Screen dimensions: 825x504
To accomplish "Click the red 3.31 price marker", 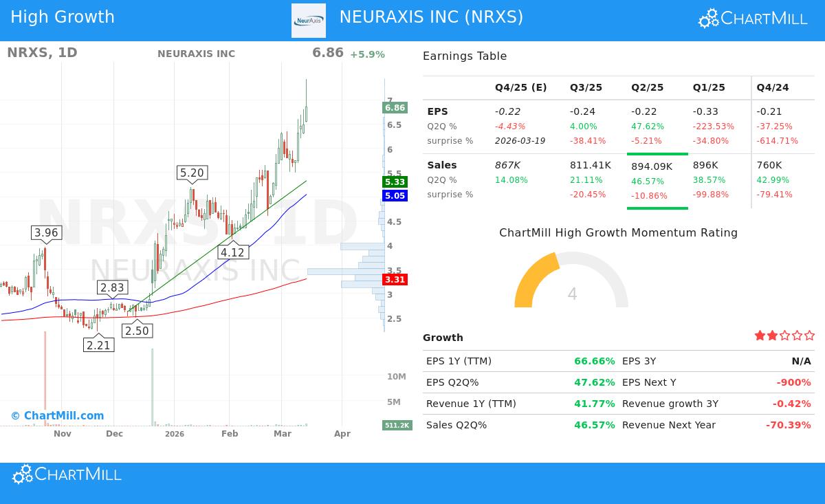I will click(x=395, y=279).
